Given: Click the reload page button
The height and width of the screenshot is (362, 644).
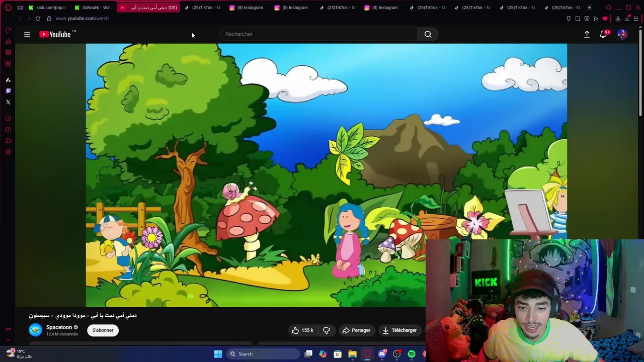Looking at the screenshot, I should [x=38, y=19].
